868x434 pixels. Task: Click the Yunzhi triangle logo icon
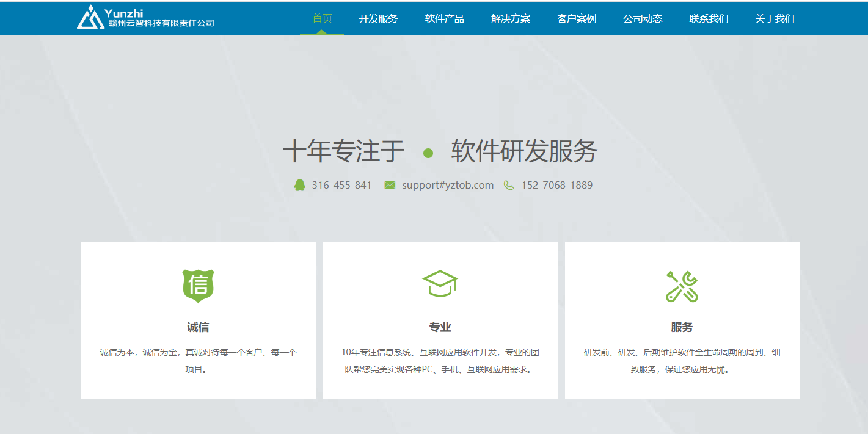coord(90,18)
